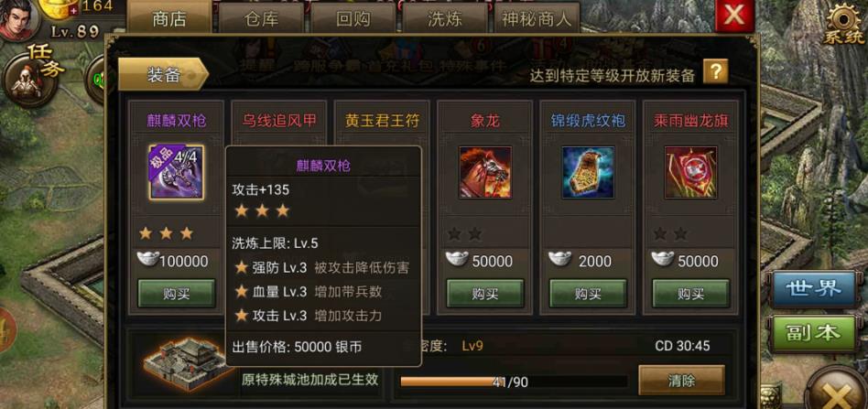Purchase 锦缎虎纹袍 with 购买 button
868x409 pixels.
pos(588,294)
